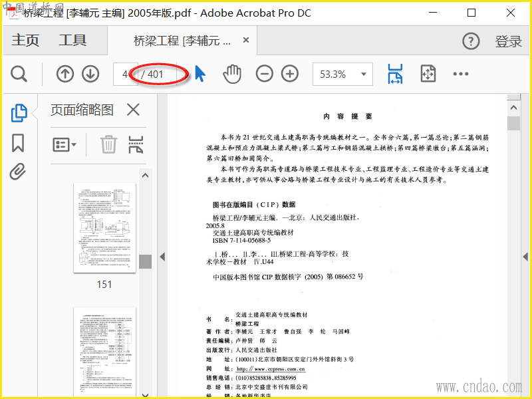Click thumbnail panel scrollbar handle

point(145,261)
